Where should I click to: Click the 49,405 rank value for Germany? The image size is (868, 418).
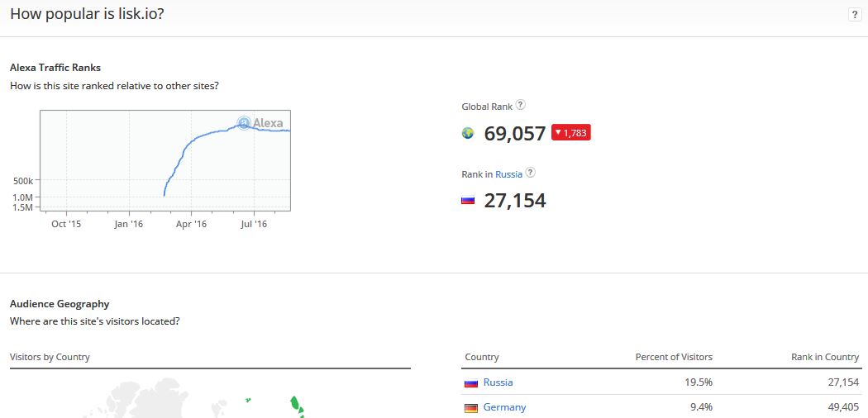point(843,407)
